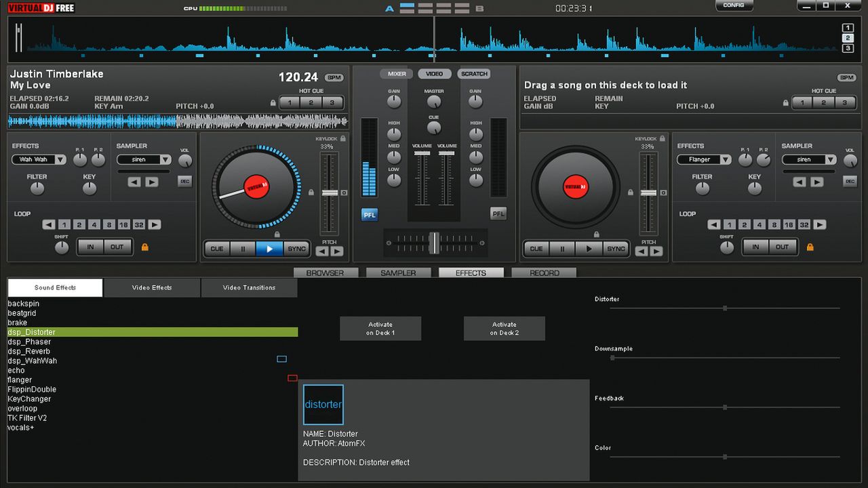This screenshot has width=868, height=488.
Task: Click the play button on the right deck
Action: point(589,249)
